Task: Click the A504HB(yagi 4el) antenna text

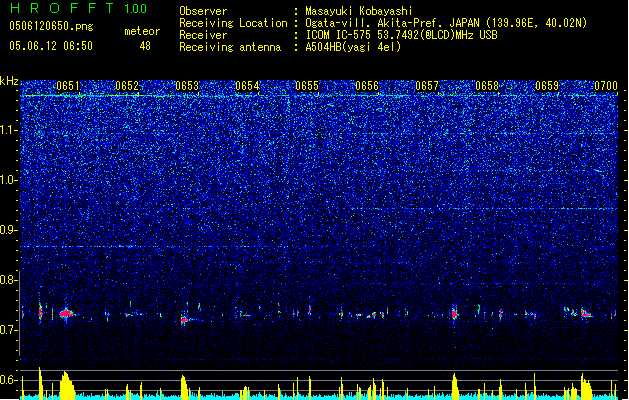Action: [x=353, y=47]
